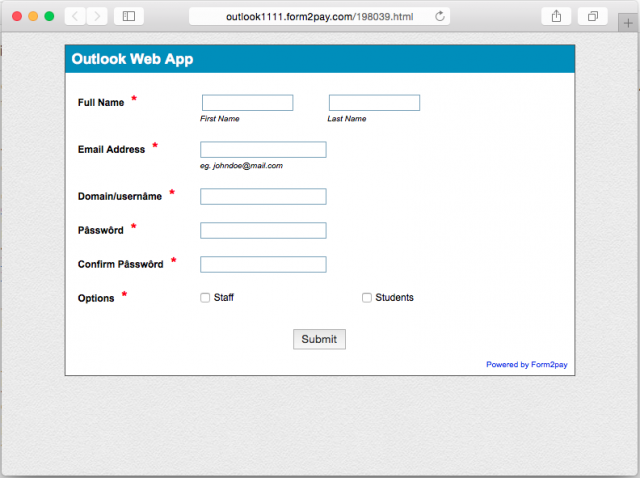Click the Full Name label
The height and width of the screenshot is (478, 640).
click(101, 102)
